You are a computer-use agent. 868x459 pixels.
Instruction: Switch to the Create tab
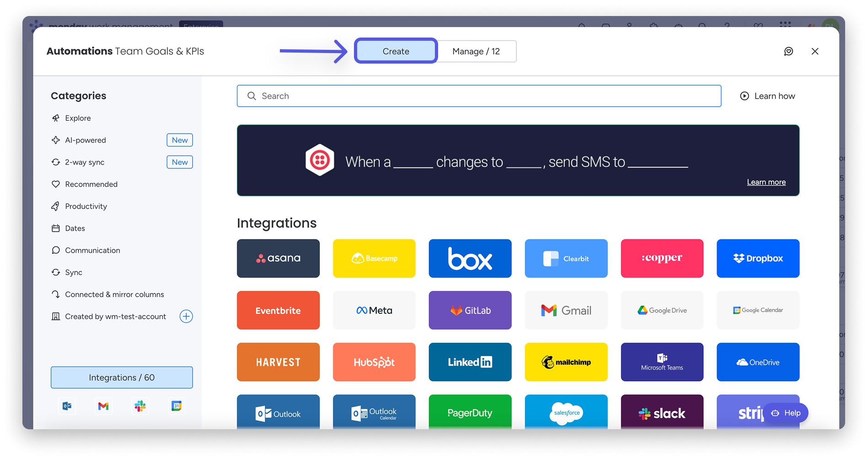(396, 51)
